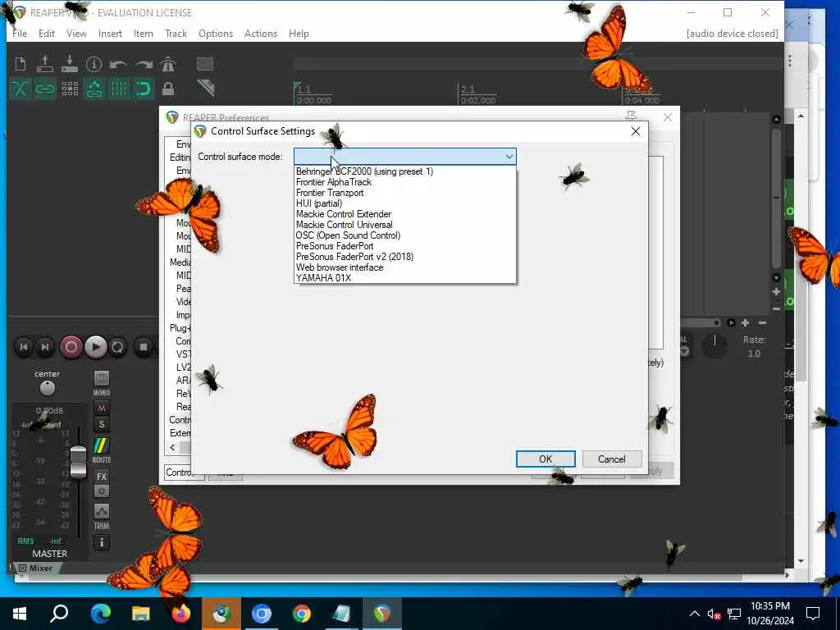Go to project end transport button

pyautogui.click(x=46, y=347)
